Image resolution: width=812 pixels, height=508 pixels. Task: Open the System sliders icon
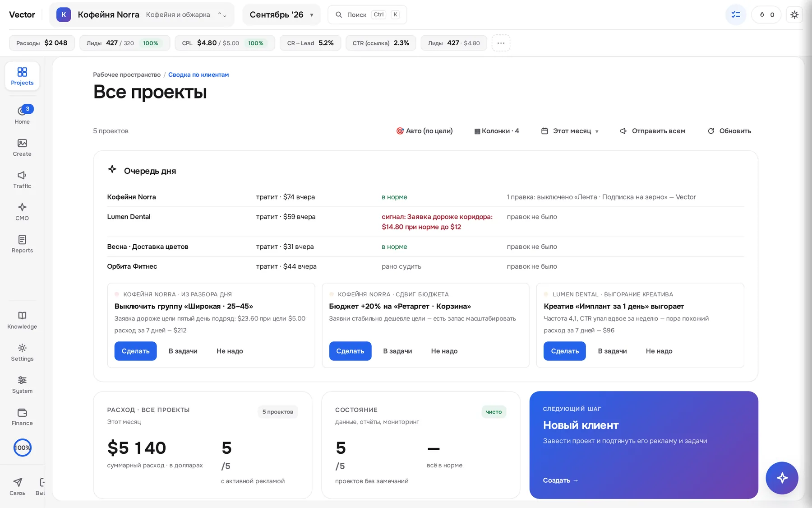coord(22,380)
